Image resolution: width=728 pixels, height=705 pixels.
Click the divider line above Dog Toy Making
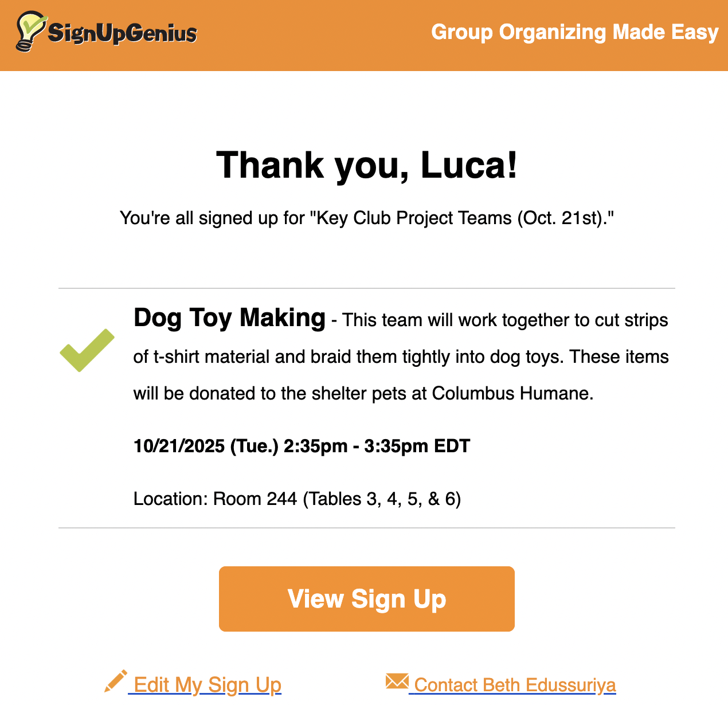coord(367,288)
